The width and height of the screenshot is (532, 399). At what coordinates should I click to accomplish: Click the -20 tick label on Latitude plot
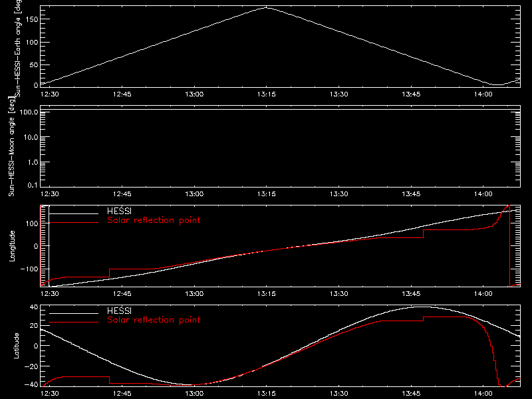coord(31,366)
